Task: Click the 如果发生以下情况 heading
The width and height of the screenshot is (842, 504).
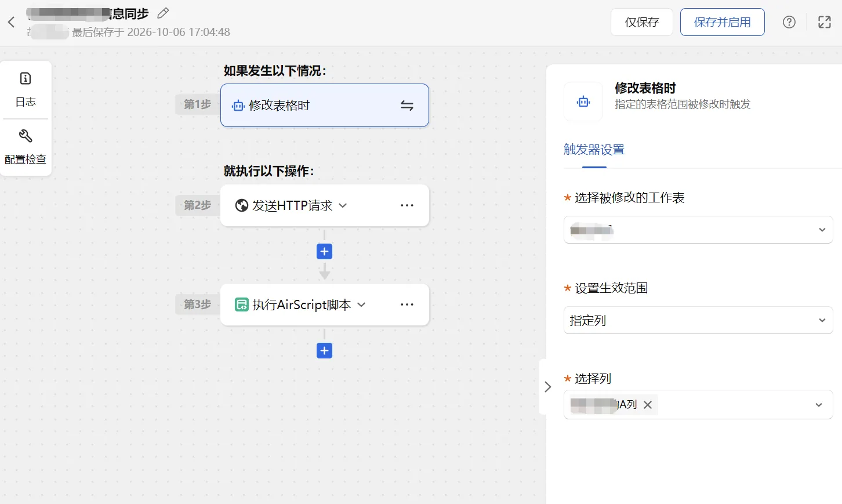Action: [x=275, y=71]
